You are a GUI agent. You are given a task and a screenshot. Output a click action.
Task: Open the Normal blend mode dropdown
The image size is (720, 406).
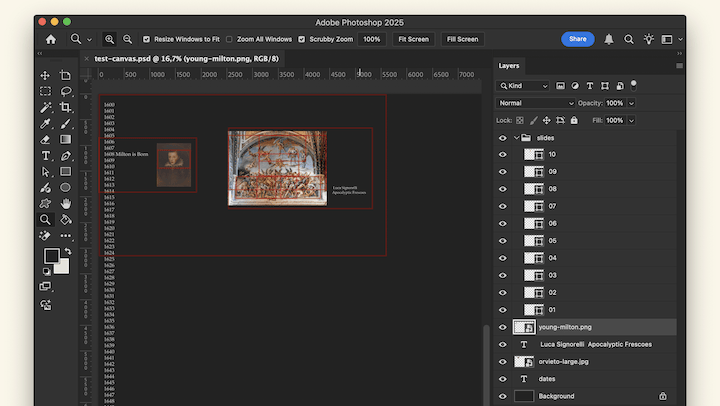click(536, 103)
